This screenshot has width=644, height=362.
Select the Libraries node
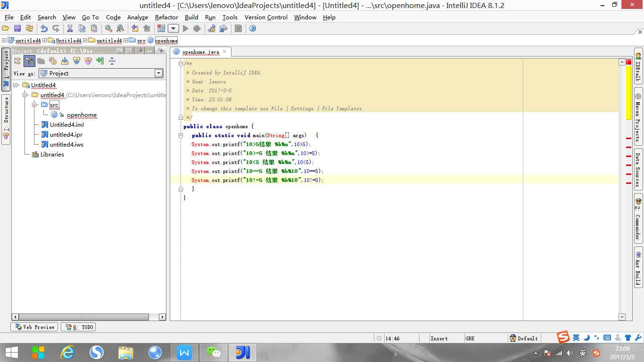[x=52, y=155]
